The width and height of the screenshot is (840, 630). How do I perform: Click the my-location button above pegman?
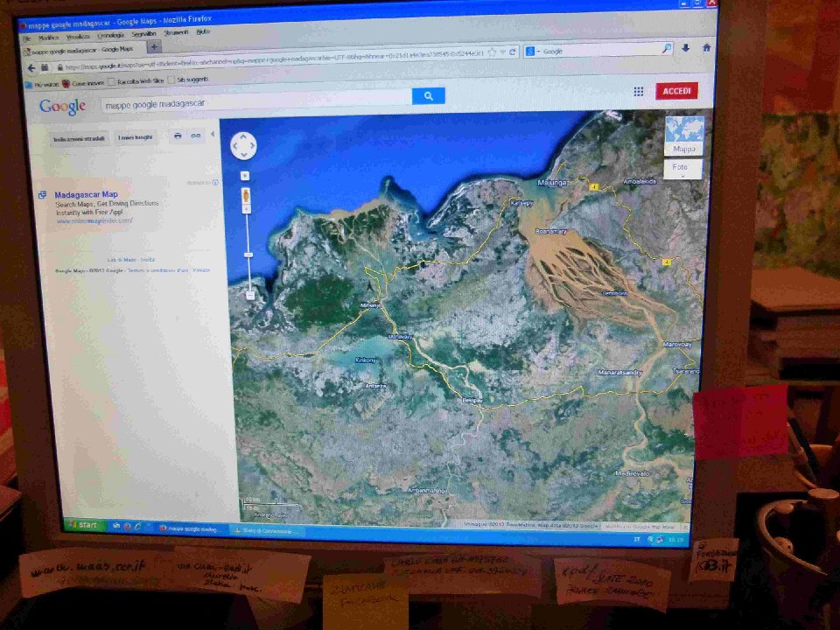245,176
